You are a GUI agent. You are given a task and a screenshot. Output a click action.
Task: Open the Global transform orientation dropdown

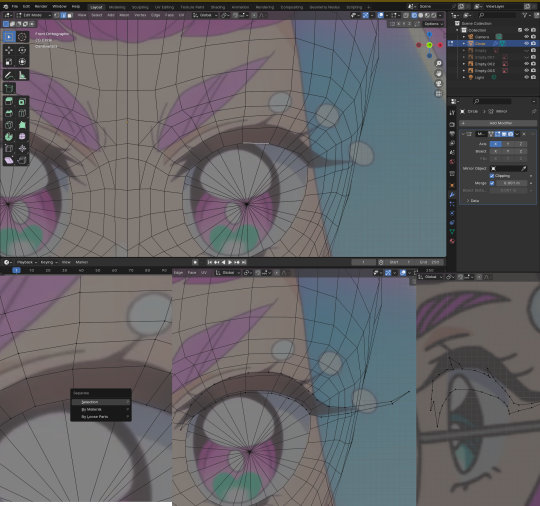click(205, 15)
